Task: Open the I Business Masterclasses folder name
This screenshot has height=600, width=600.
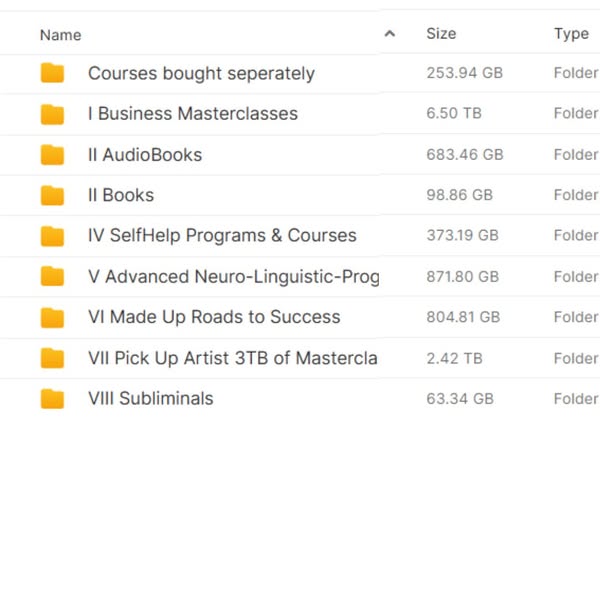Action: [193, 114]
